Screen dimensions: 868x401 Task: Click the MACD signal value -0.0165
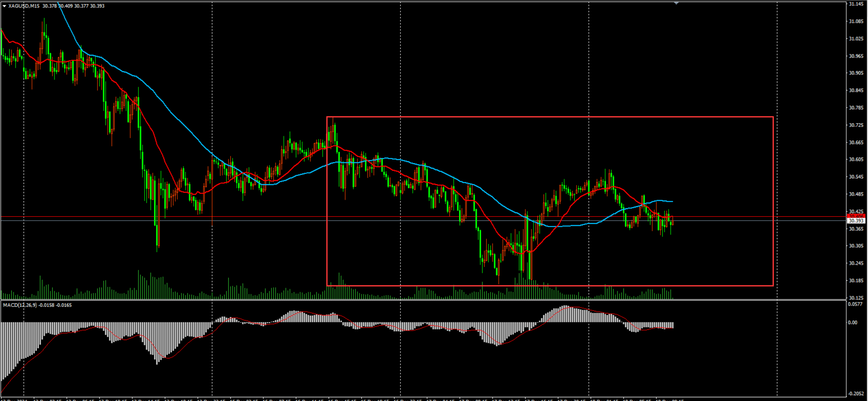click(x=64, y=305)
